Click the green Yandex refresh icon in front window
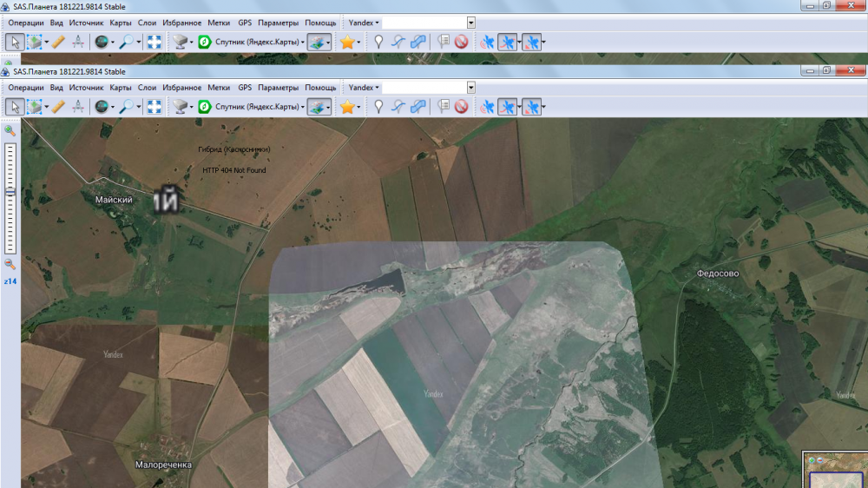The image size is (868, 488). coord(205,107)
